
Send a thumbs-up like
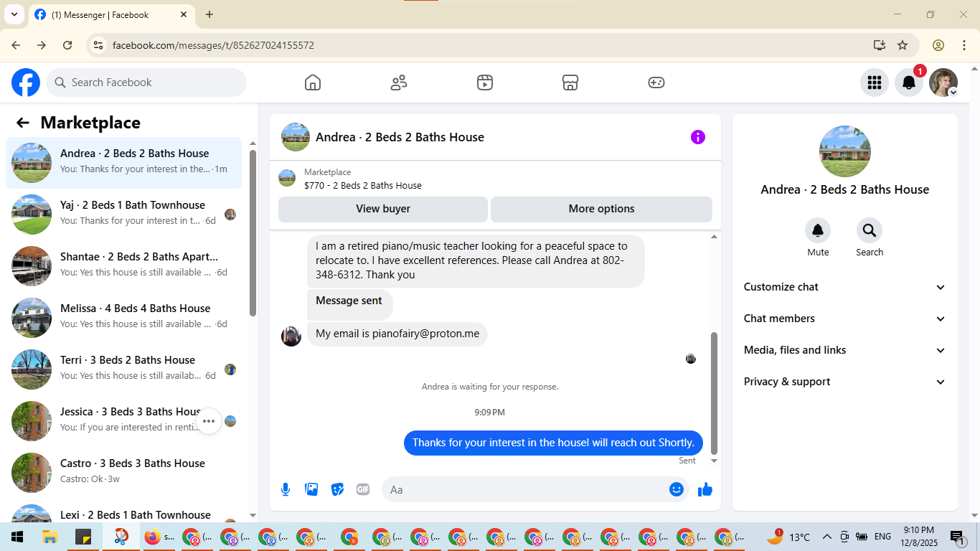705,489
